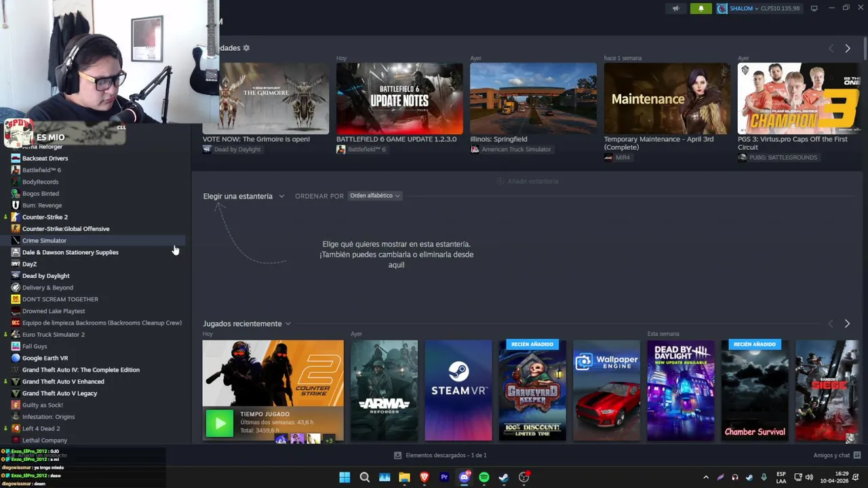Open PGS 3 Virtus.pro PUBG news card
Image resolution: width=868 pixels, height=488 pixels.
[797, 99]
